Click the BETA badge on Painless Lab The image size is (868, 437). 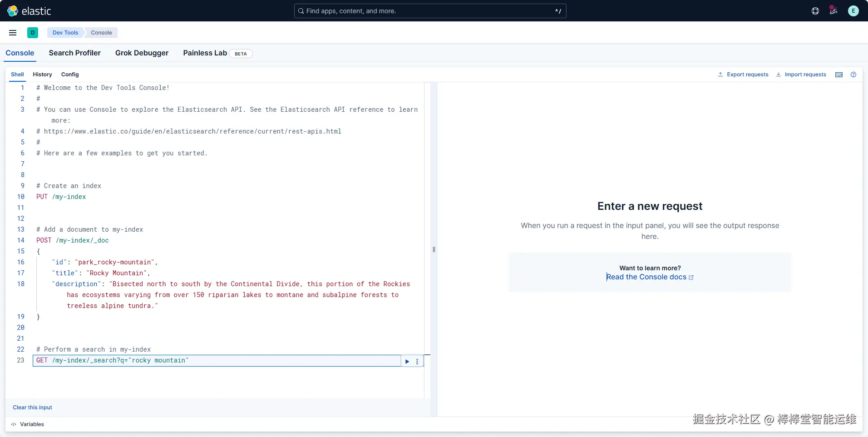tap(241, 54)
